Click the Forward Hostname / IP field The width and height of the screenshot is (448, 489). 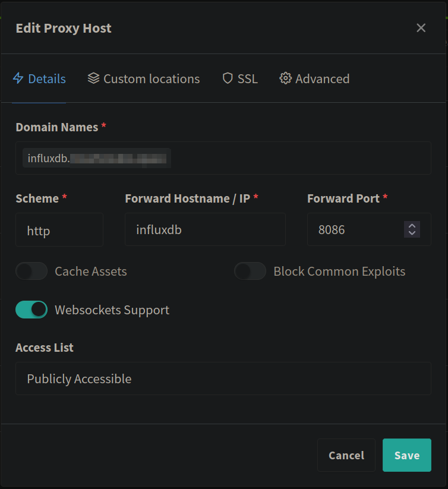tap(205, 229)
